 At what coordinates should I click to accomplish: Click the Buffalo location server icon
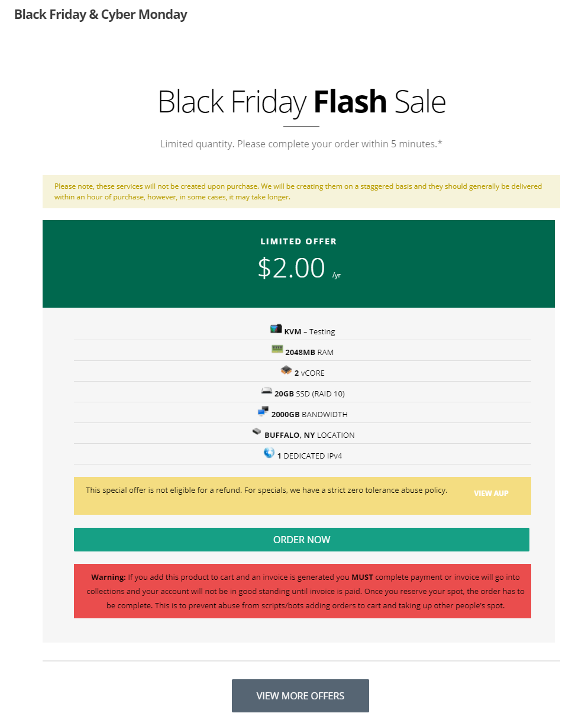coord(257,432)
